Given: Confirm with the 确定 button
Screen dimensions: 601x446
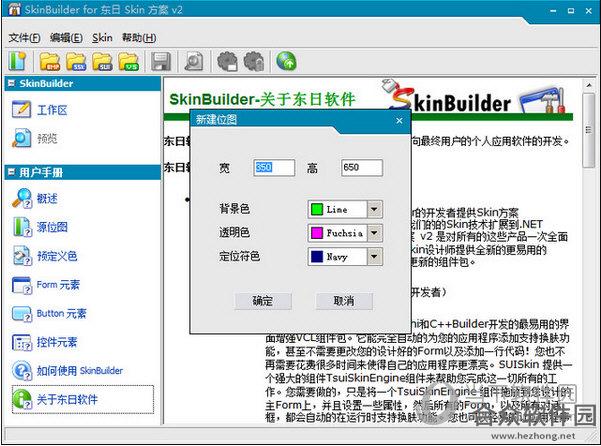Looking at the screenshot, I should 263,301.
